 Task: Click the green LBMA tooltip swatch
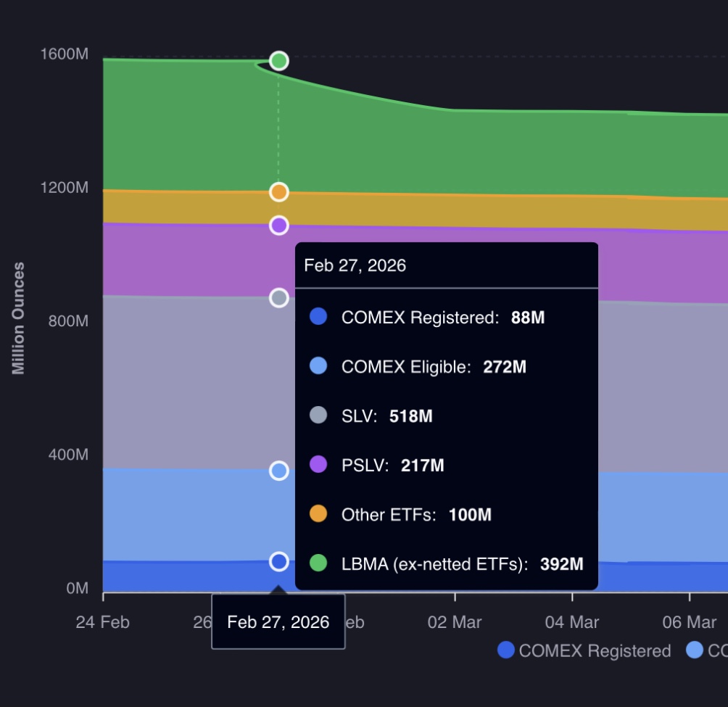click(318, 563)
